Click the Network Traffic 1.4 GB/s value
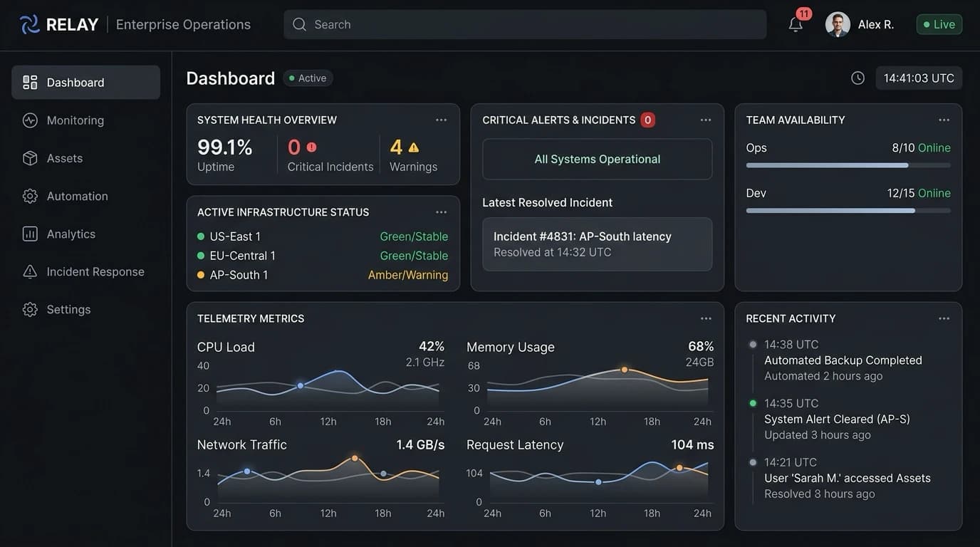 click(x=420, y=445)
